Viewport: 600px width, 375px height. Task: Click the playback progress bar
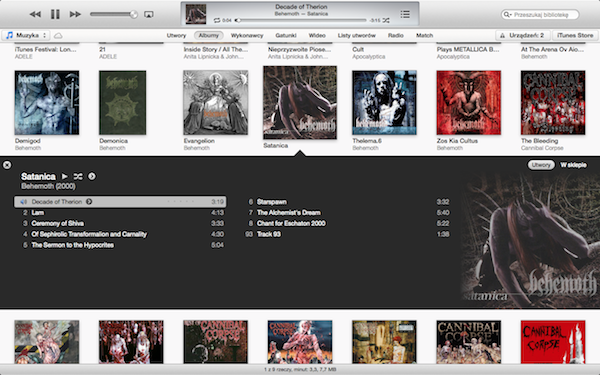(x=302, y=20)
